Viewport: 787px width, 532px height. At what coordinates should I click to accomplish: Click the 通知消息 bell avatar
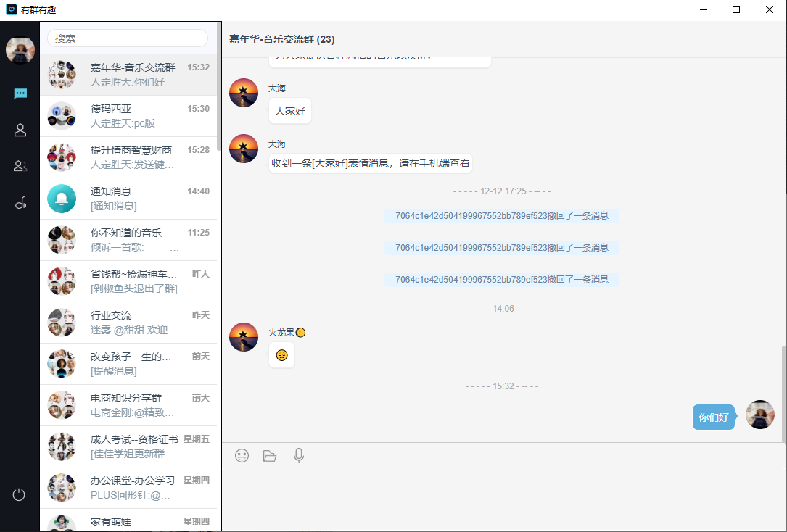coord(62,199)
